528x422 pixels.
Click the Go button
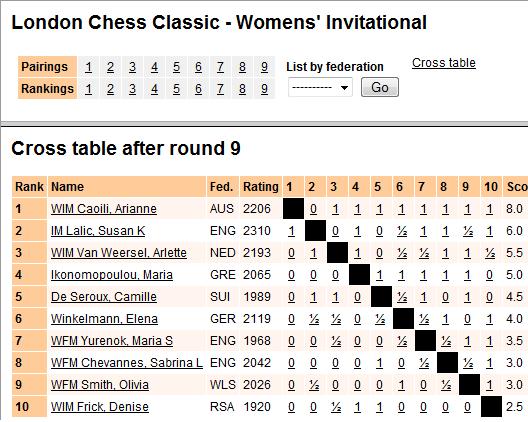point(380,88)
